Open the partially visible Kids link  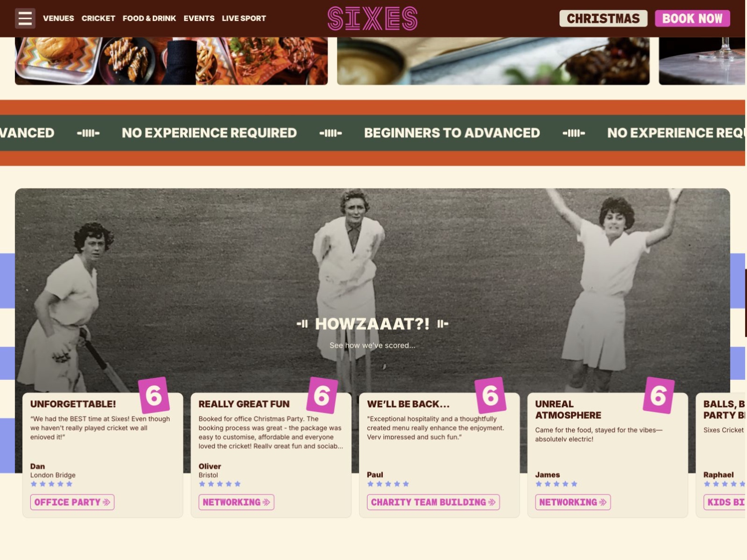coord(725,502)
